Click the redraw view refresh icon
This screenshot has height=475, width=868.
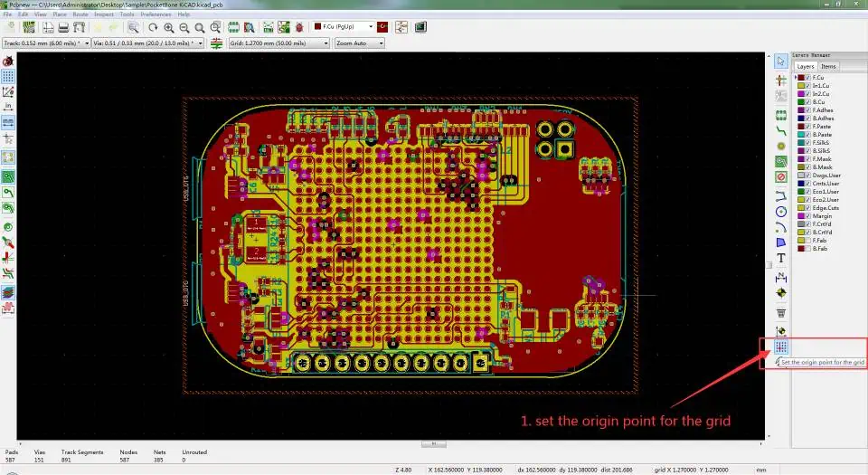coord(154,28)
